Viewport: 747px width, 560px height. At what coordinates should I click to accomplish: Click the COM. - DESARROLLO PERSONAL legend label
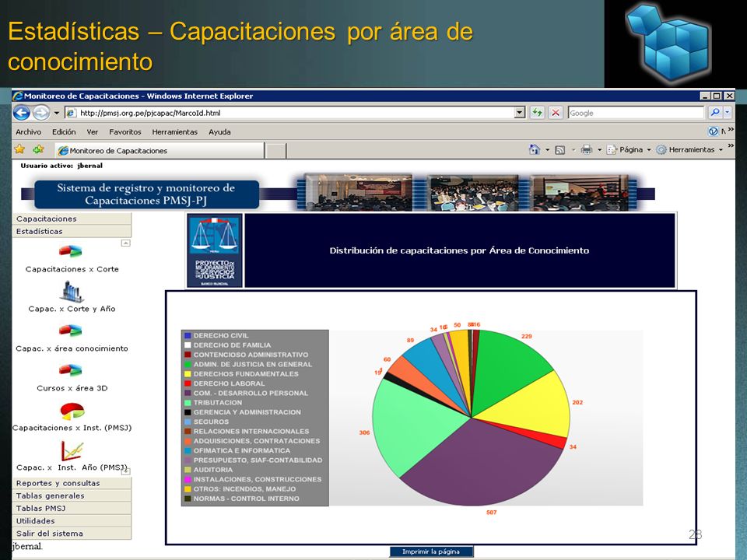(251, 393)
